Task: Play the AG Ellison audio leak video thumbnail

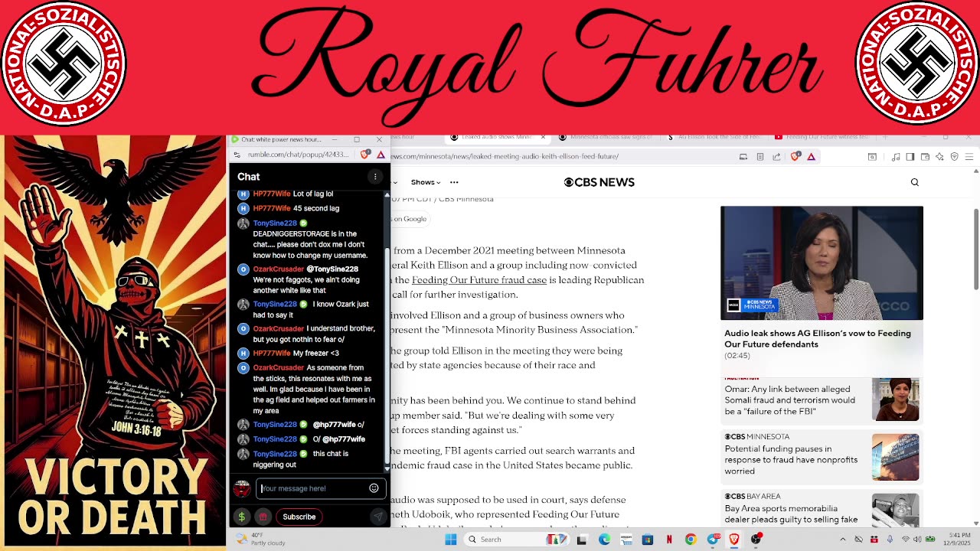Action: pyautogui.click(x=822, y=263)
